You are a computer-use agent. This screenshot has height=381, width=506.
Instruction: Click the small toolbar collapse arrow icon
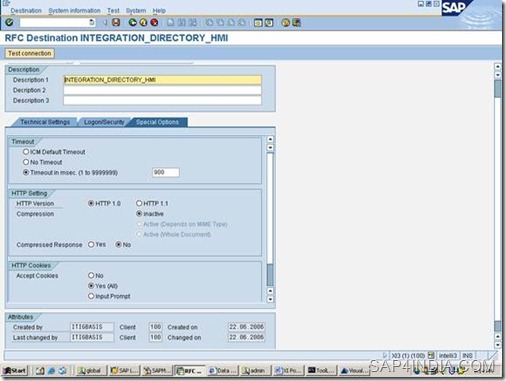coord(105,22)
